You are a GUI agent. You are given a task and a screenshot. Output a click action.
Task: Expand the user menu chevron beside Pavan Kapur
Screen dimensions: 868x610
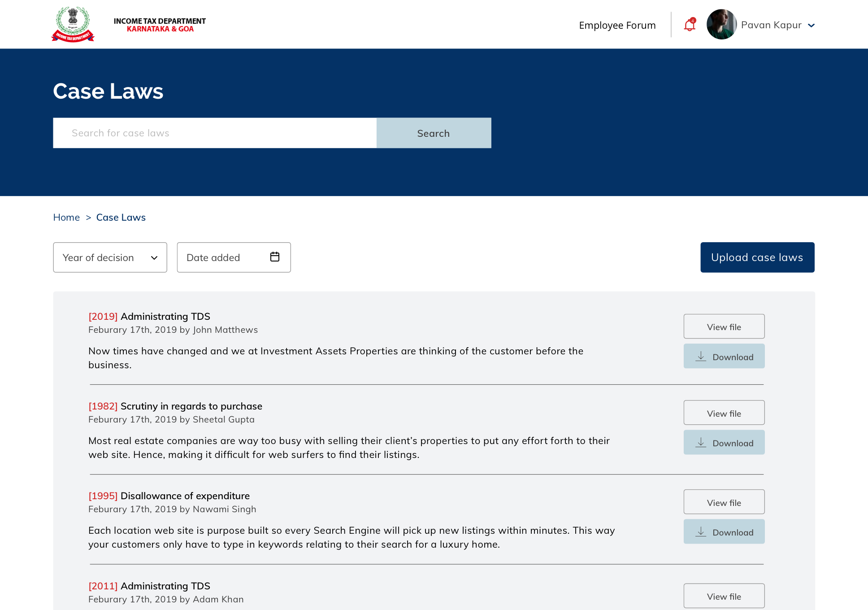click(x=811, y=26)
